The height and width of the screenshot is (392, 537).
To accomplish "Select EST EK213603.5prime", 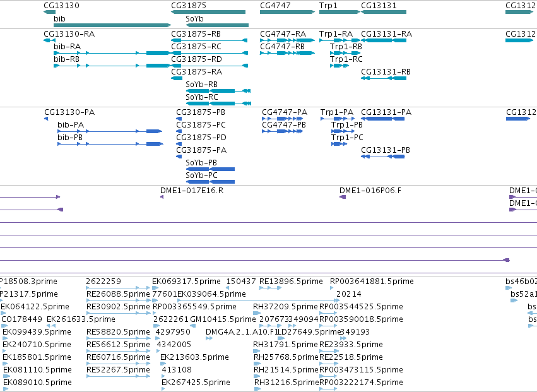I will [x=194, y=357].
